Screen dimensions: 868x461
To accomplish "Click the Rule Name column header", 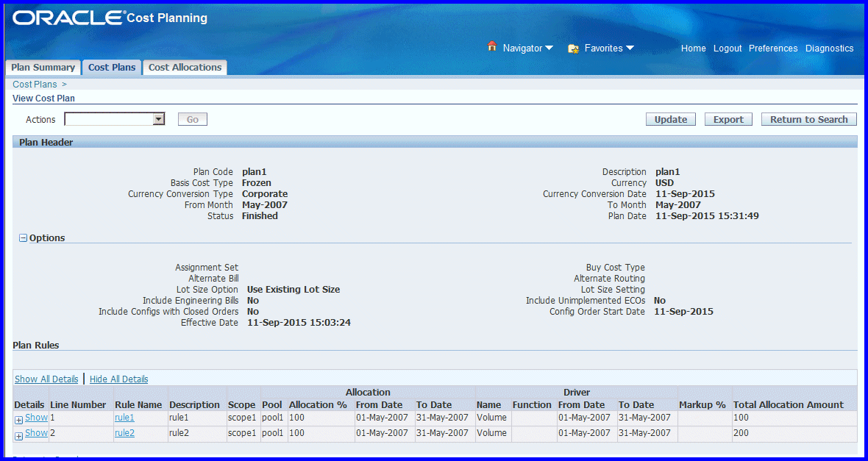I will 138,404.
